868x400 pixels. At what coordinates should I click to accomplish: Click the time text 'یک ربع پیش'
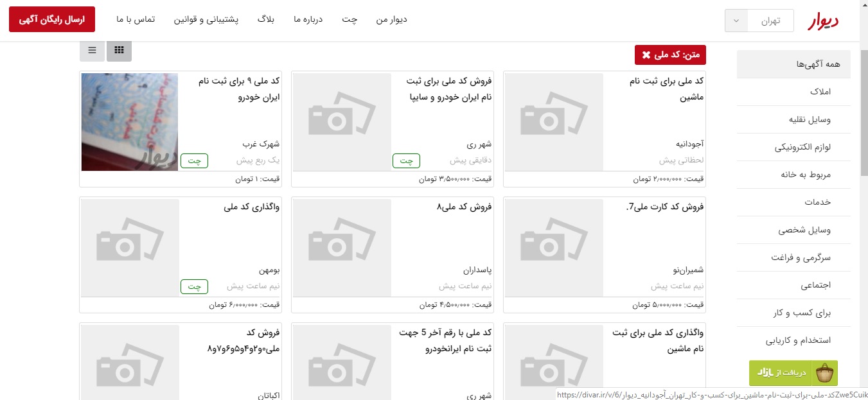click(x=258, y=161)
